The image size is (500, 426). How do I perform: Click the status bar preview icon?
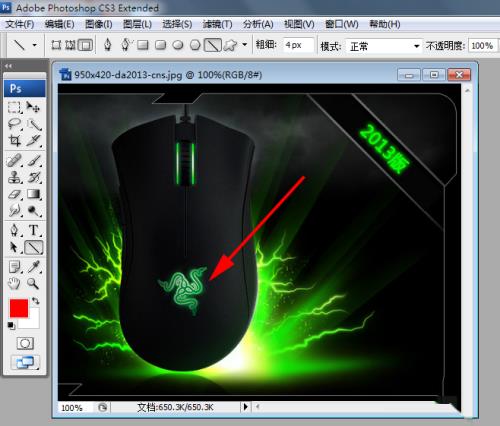click(103, 407)
